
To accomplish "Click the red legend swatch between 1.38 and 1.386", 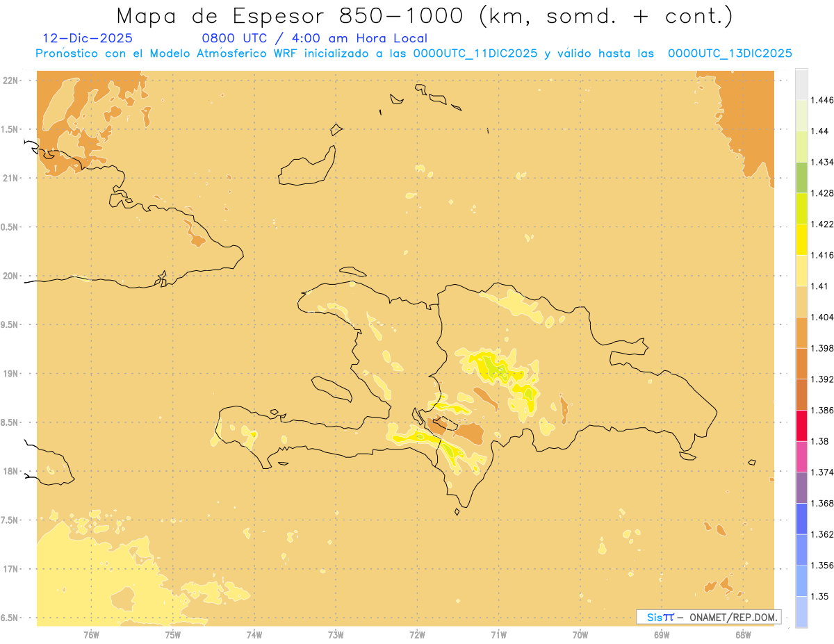I will coord(802,425).
